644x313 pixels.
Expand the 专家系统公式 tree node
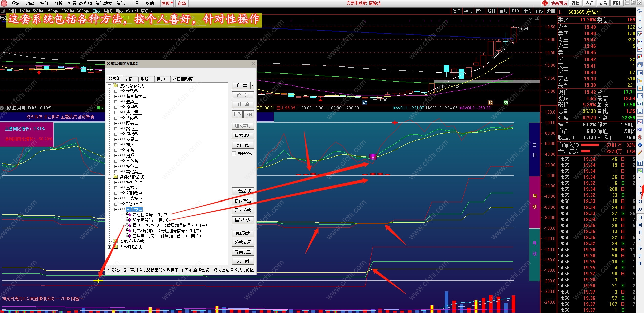[109, 241]
